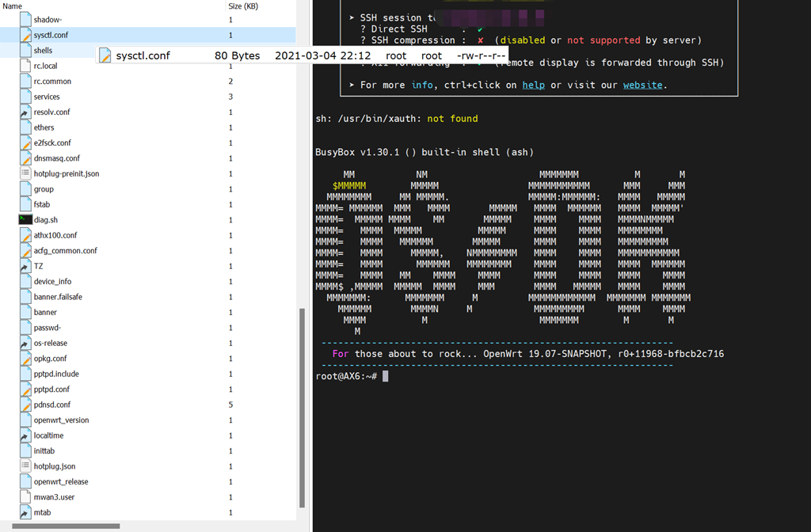Select the pdnsd.conf file name
811x532 pixels.
[x=52, y=405]
